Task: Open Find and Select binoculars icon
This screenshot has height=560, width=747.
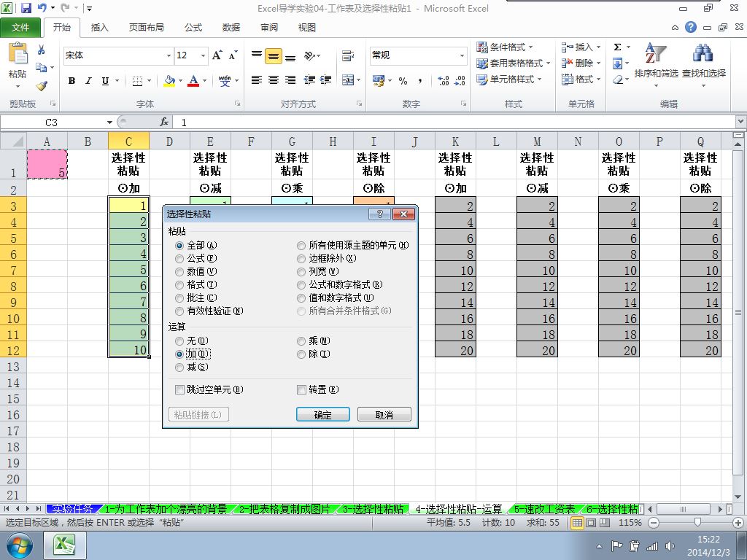Action: pos(703,52)
